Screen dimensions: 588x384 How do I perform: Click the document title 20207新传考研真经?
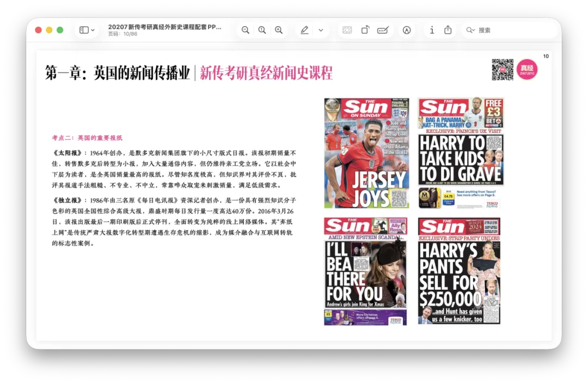(164, 27)
